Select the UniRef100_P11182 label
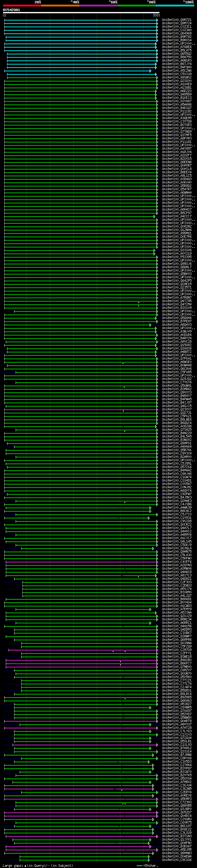This screenshot has width=197, height=868. (x=177, y=111)
